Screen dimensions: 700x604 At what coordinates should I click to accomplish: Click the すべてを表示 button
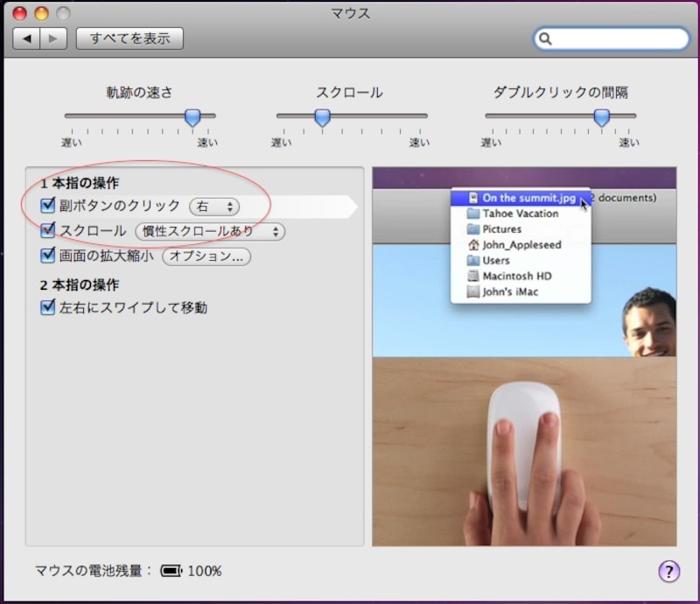click(x=130, y=39)
